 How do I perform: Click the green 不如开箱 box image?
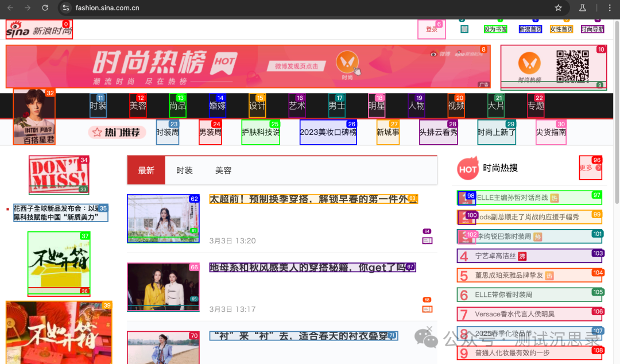pos(59,264)
